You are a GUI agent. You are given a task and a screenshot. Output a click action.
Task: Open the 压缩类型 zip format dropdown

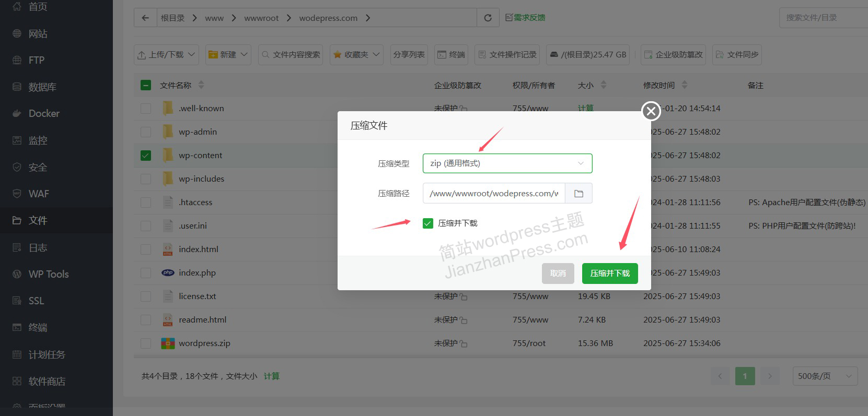point(507,163)
